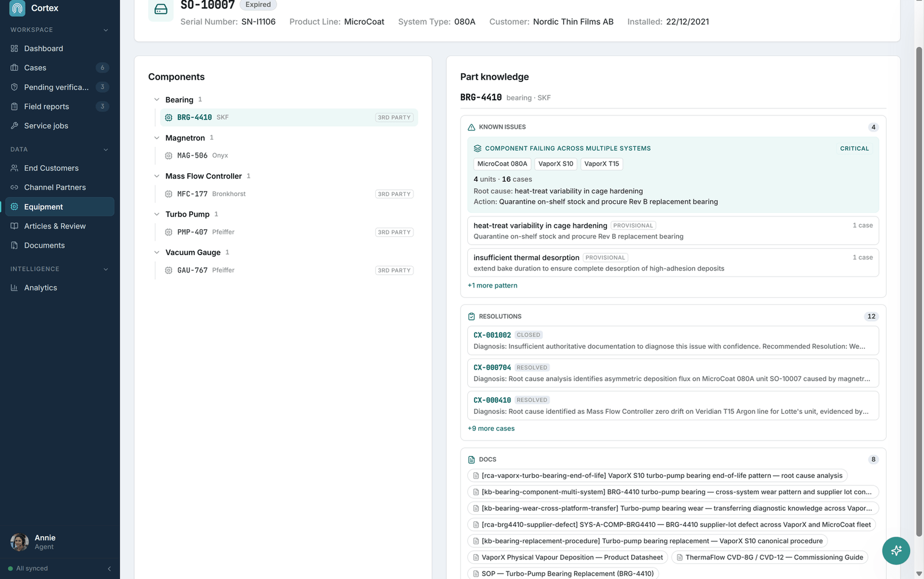
Task: Collapse the Intelligence sidebar section
Action: [x=106, y=269]
